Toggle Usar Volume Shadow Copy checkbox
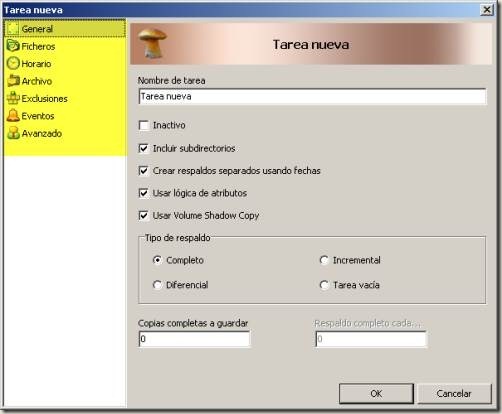Image resolution: width=502 pixels, height=414 pixels. 144,215
